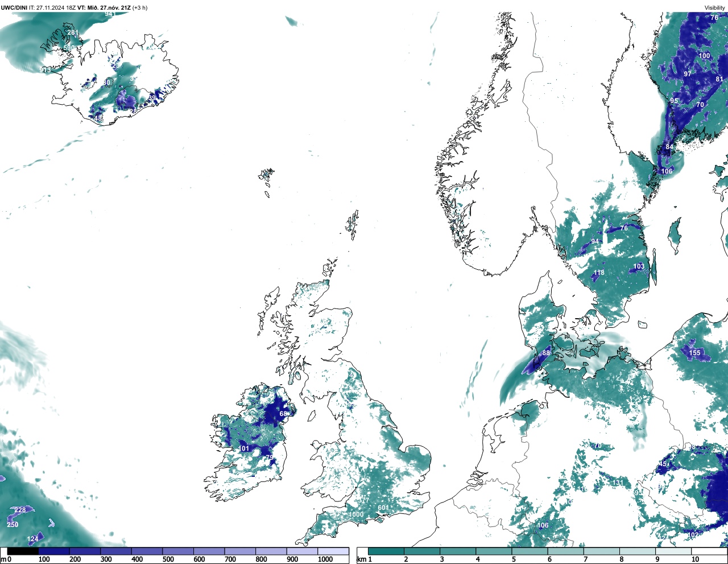This screenshot has height=564, width=728.
Task: Click the '155' visibility value over Poland
Action: 695,353
